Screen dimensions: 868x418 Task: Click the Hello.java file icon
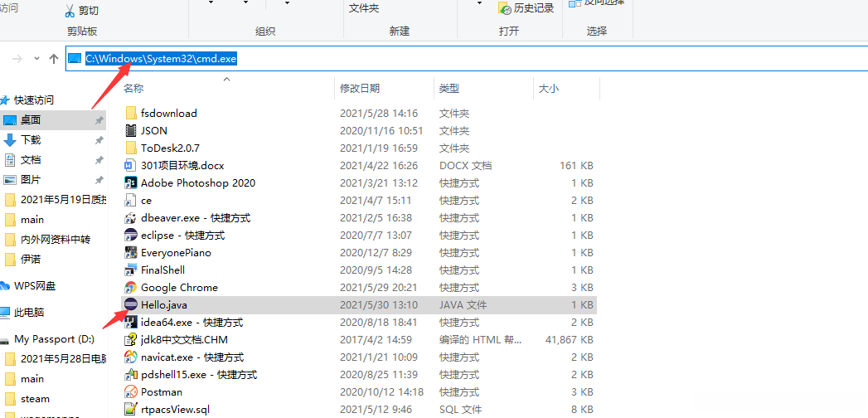click(x=131, y=304)
